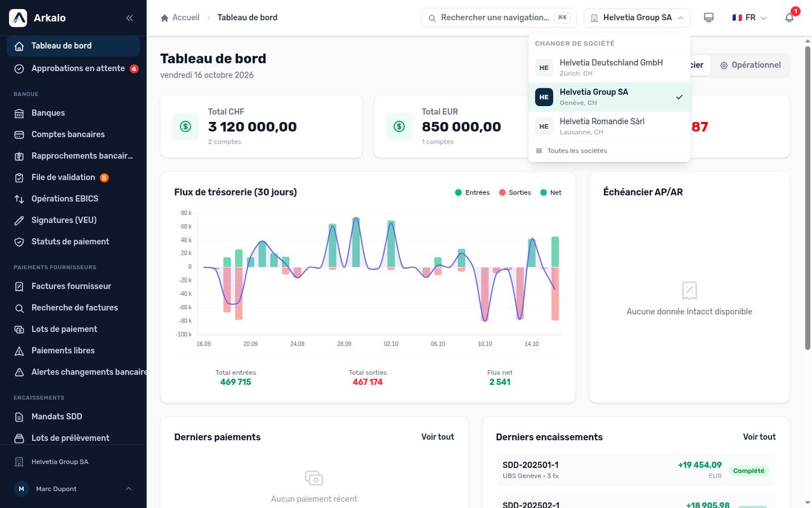812x508 pixels.
Task: Open Rapprochements bancaires sidebar item
Action: pos(74,156)
